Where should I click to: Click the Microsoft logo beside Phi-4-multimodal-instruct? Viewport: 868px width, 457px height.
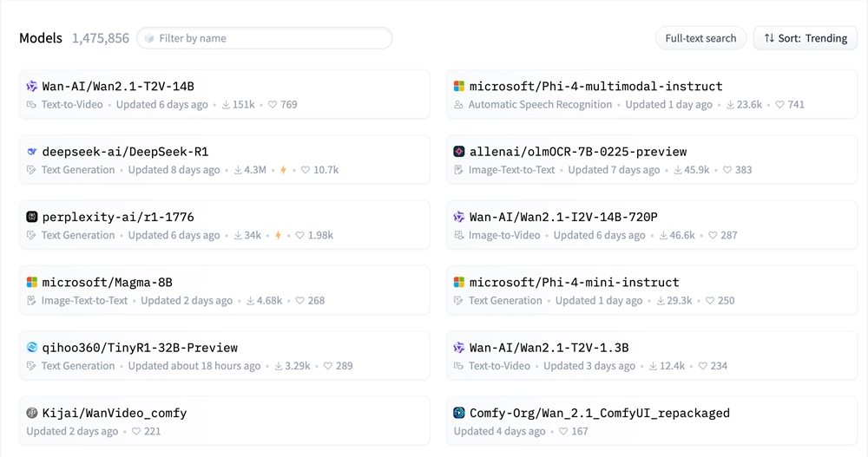[459, 86]
